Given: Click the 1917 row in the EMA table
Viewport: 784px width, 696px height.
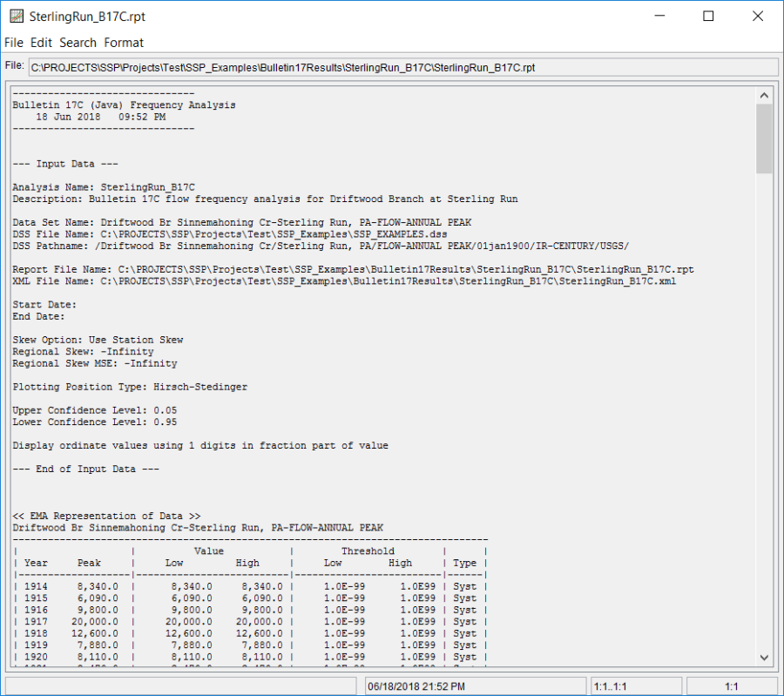Looking at the screenshot, I should pyautogui.click(x=251, y=622).
